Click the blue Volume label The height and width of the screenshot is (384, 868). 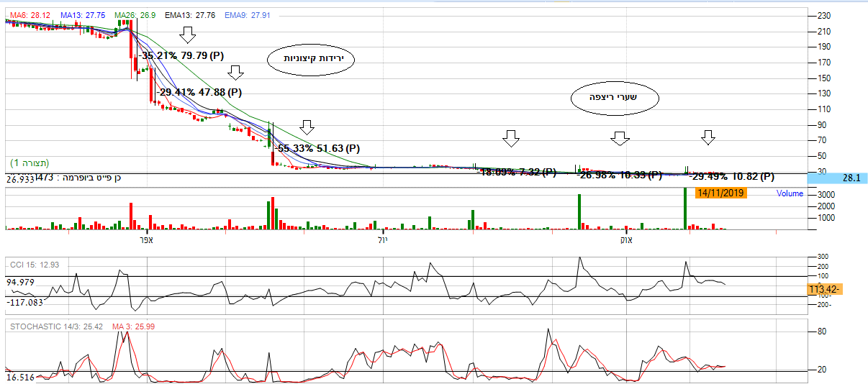(790, 193)
